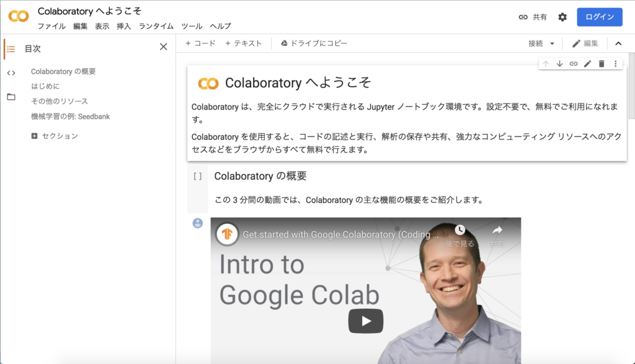Click the notebook's vertical scrollbar
Screen dimensions: 635x364
point(631,86)
